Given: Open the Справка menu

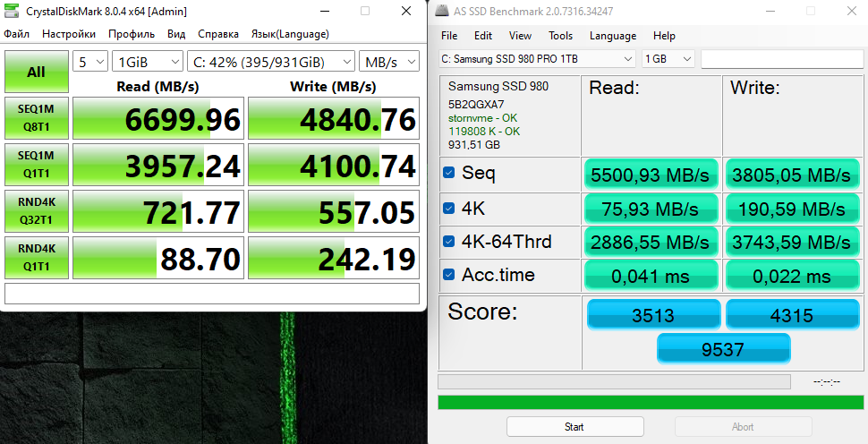Looking at the screenshot, I should click(218, 34).
